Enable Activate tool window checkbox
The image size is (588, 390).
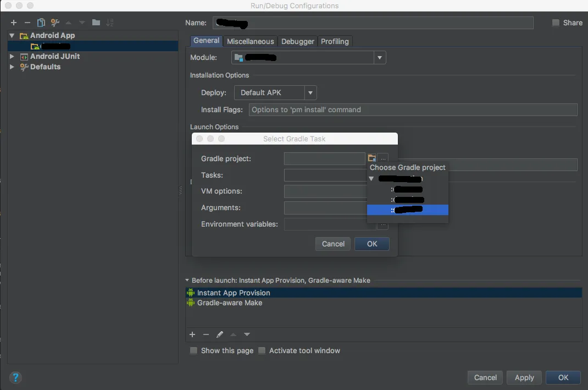coord(262,350)
